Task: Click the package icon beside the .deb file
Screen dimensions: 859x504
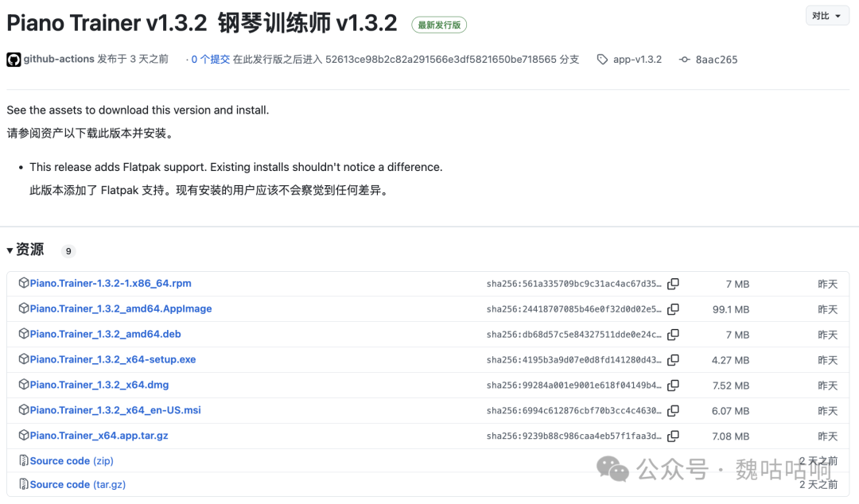Action: [x=24, y=333]
